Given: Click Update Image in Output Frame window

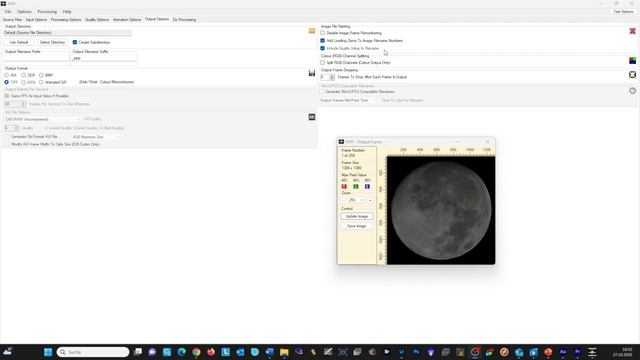Looking at the screenshot, I should (357, 216).
